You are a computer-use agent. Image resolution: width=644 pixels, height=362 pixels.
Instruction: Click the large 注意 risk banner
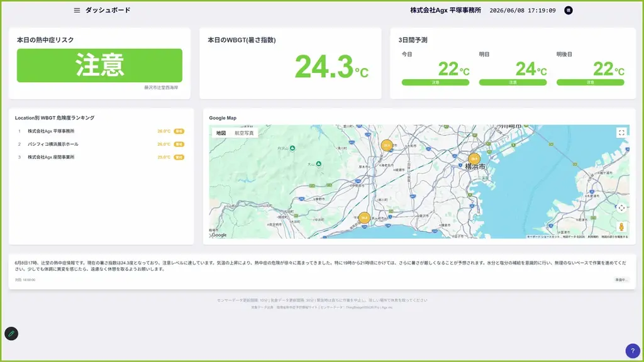(99, 65)
